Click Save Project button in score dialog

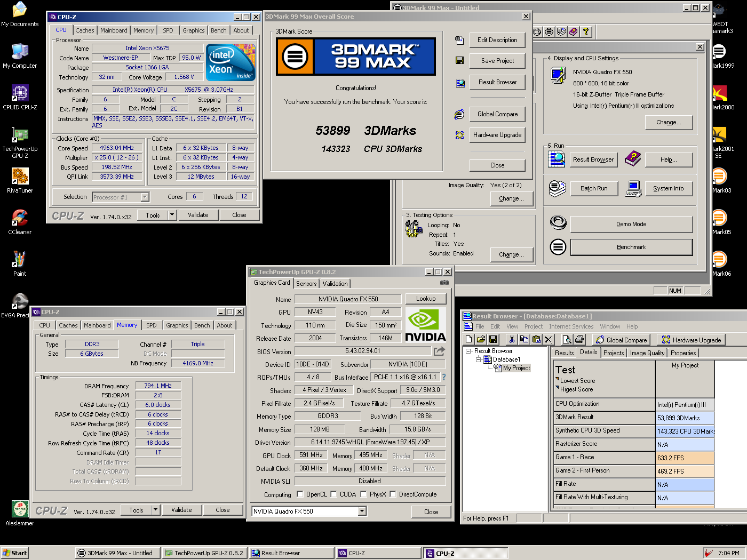click(497, 61)
